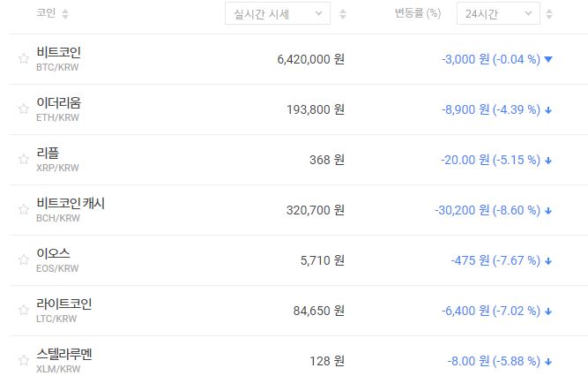Click Bitcoin's blue down triangle indicator
Viewport: 588px width, 383px height.
click(548, 59)
